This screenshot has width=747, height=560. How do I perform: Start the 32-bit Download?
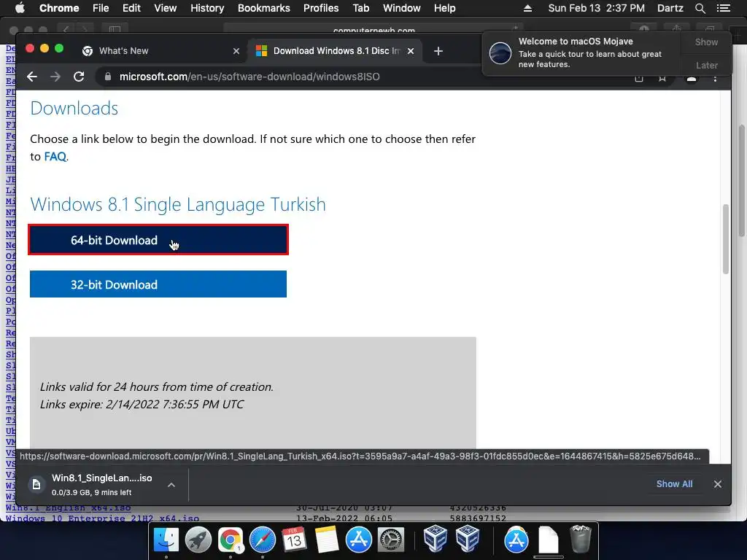[158, 284]
